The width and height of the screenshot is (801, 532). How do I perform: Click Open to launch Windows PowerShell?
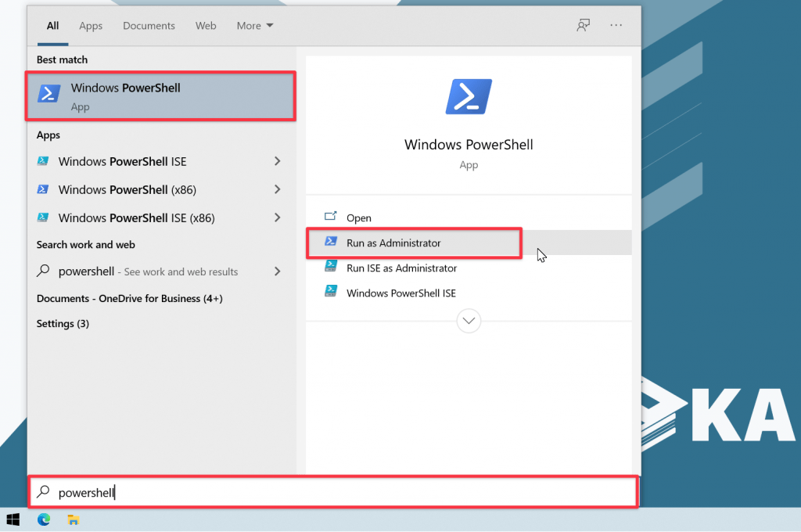[359, 217]
